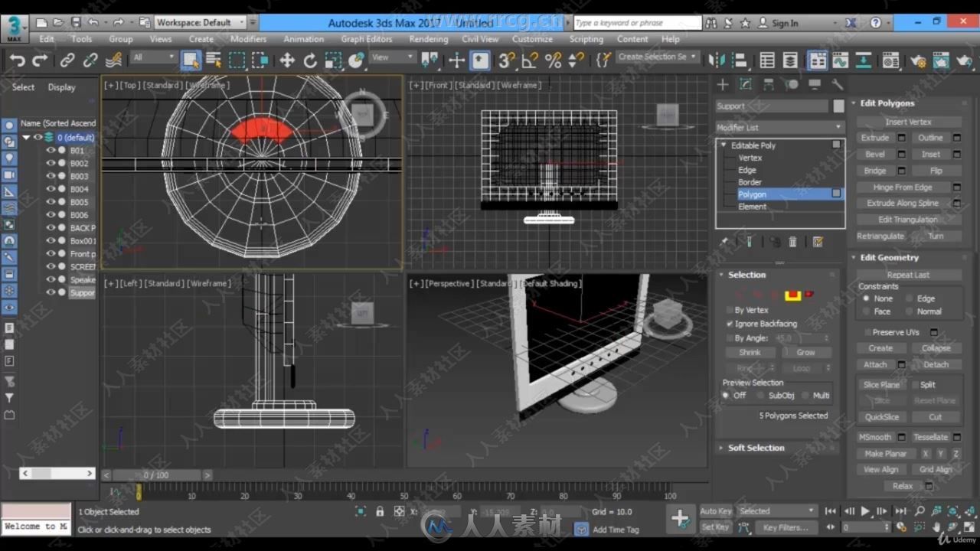Hide the Support object via eye icon
Viewport: 980px width, 551px height.
[x=51, y=292]
